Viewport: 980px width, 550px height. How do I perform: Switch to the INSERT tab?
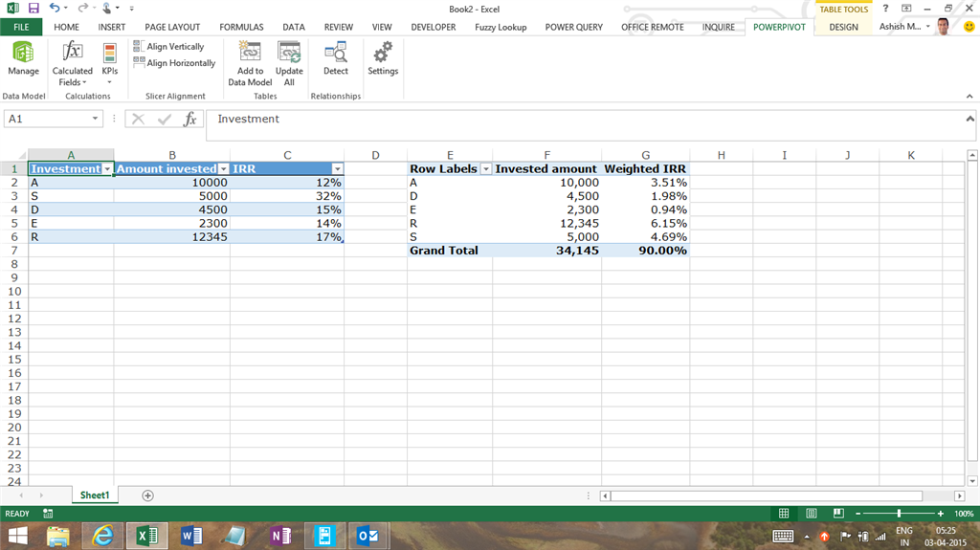pos(111,27)
